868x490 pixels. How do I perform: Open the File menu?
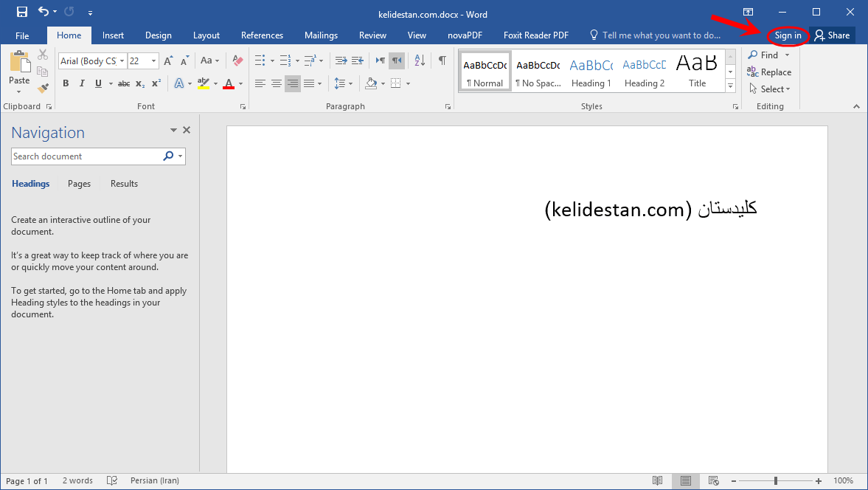22,35
